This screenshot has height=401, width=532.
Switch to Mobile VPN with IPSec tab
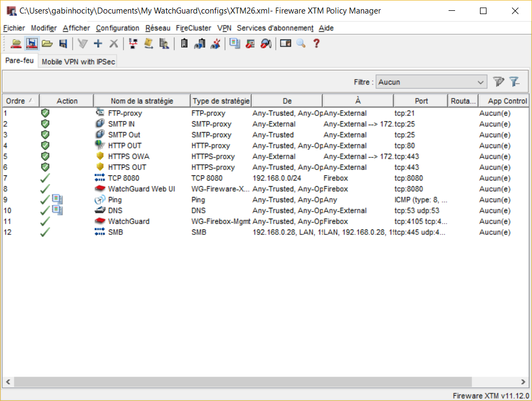(78, 62)
